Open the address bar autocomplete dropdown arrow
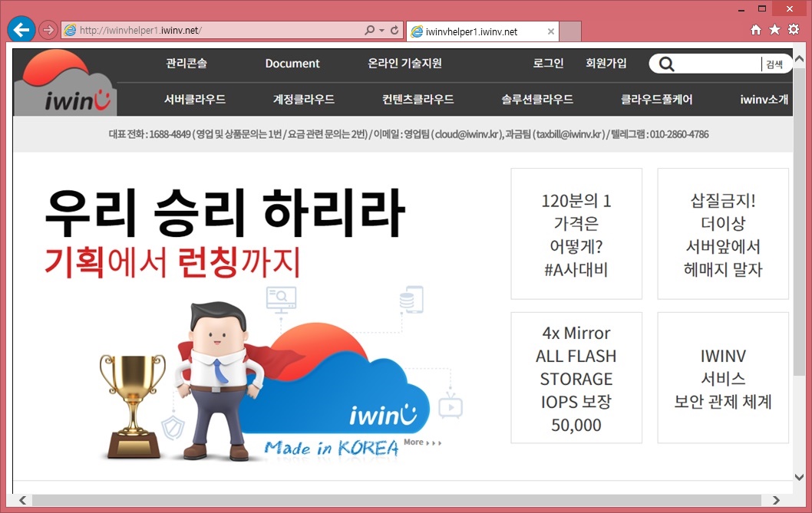The height and width of the screenshot is (513, 812). 381,31
